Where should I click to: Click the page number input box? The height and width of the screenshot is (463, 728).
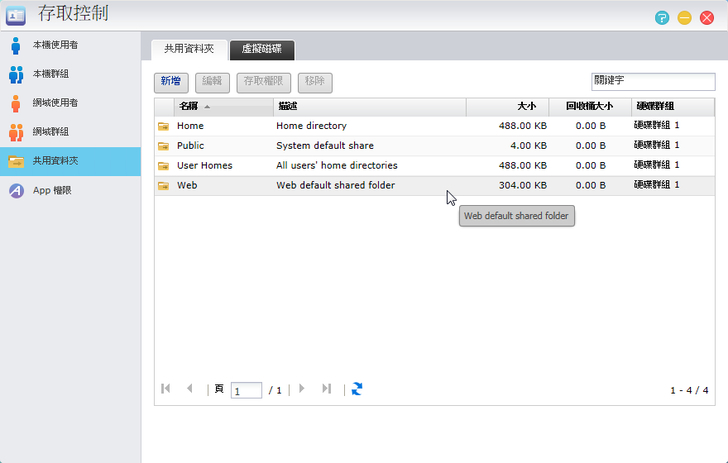[246, 390]
